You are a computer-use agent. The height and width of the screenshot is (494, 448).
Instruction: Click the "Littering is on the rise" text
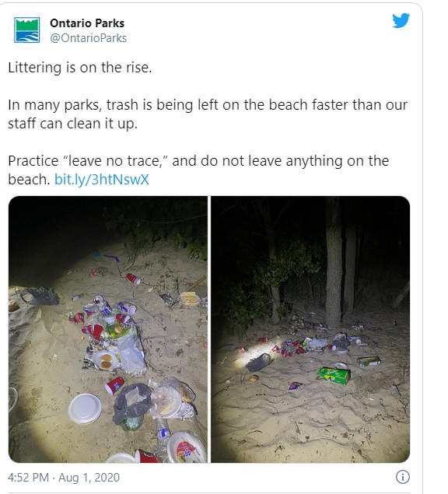click(x=80, y=68)
